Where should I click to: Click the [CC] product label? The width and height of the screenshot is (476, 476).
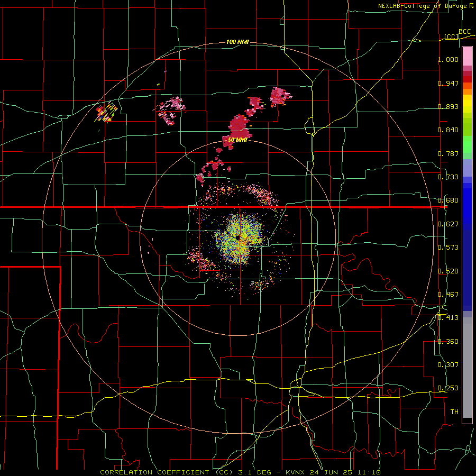click(451, 36)
